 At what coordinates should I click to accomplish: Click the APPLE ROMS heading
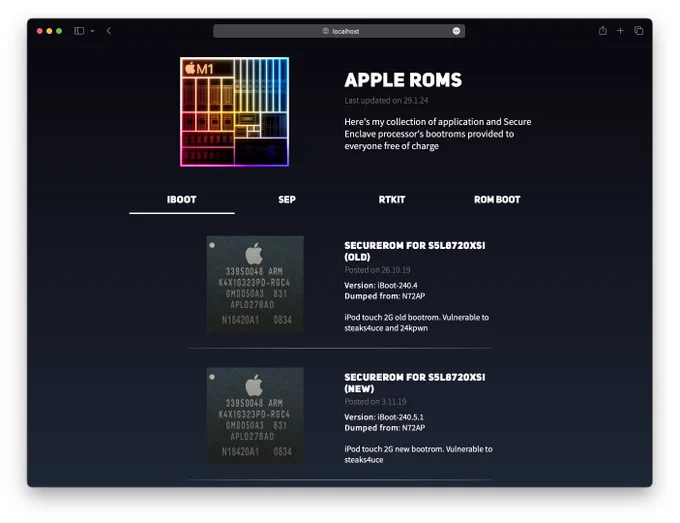tap(403, 80)
